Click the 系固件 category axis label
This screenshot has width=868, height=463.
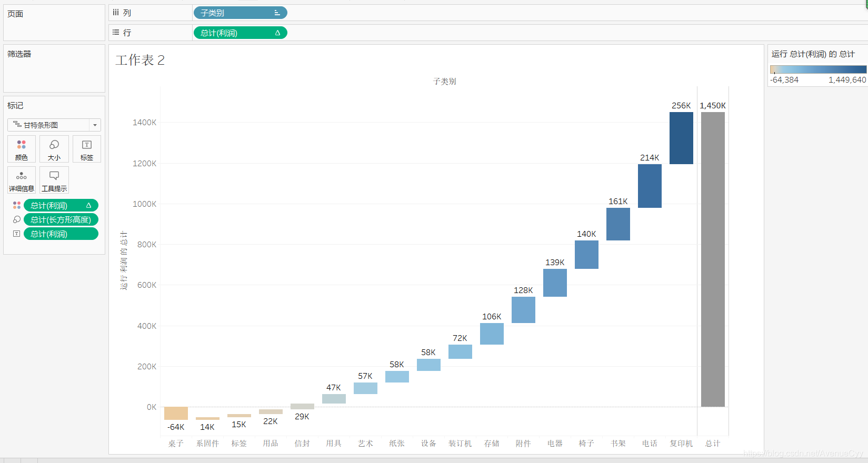pos(207,443)
